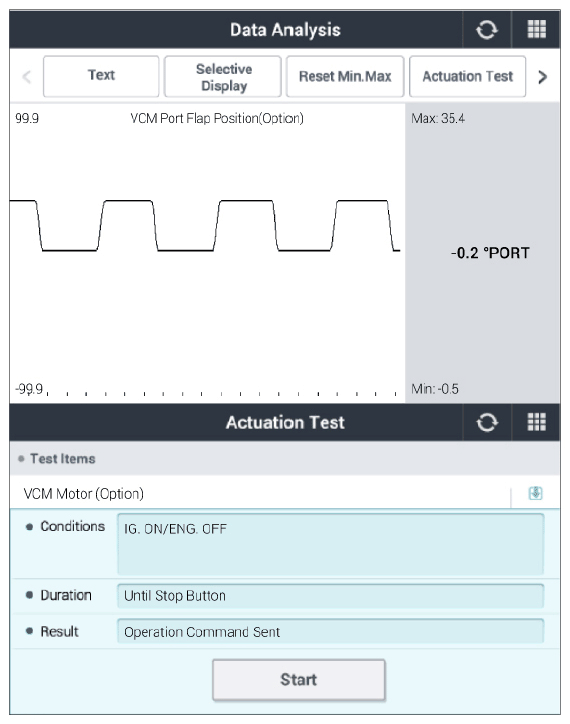Click the VCM Port Flap Position graph waveform
Image resolution: width=570 pixels, height=724 pixels.
pos(205,226)
